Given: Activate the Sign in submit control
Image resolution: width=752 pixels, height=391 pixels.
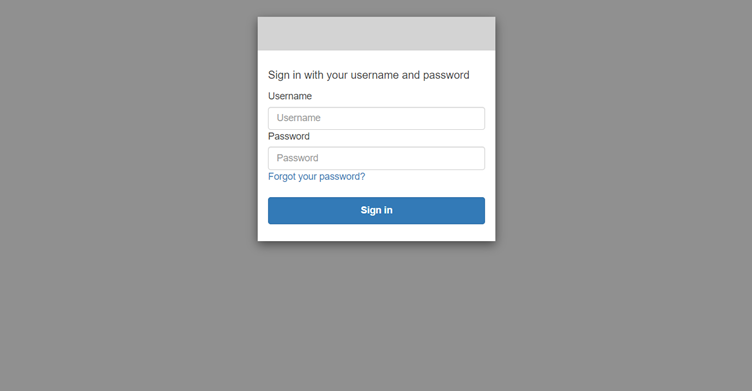Looking at the screenshot, I should click(376, 211).
